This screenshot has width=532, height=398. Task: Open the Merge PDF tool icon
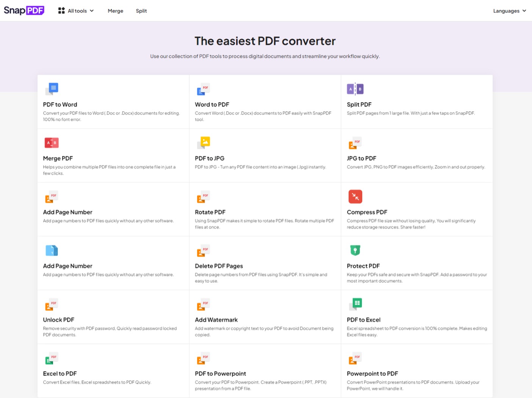[52, 142]
